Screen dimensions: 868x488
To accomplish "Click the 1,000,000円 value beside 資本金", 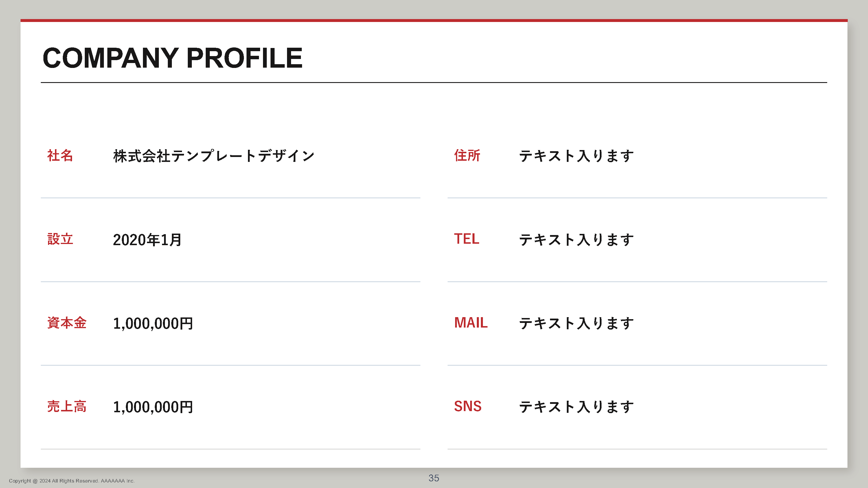I will 153,323.
